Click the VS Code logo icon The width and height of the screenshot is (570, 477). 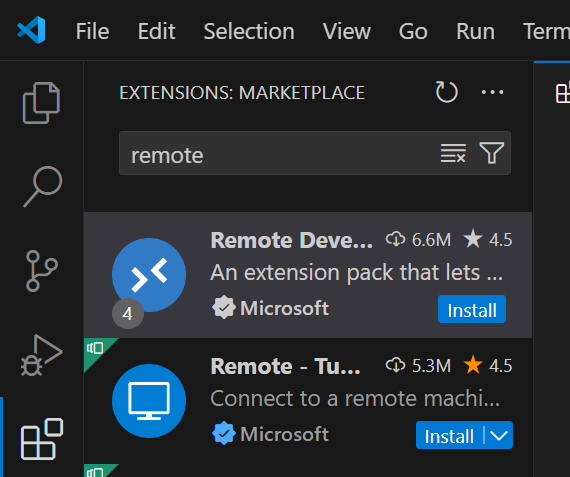click(x=31, y=30)
